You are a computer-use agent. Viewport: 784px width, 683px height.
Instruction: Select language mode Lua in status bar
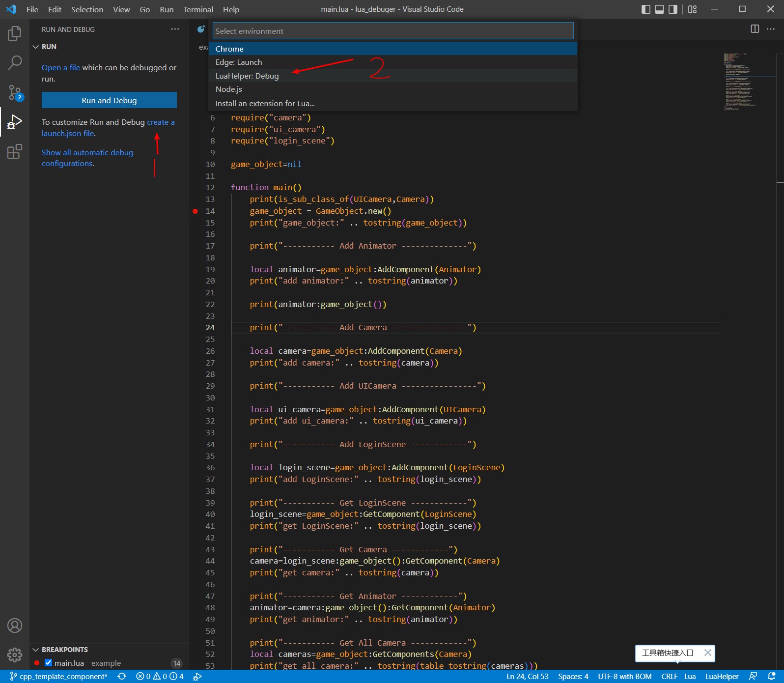coord(690,677)
